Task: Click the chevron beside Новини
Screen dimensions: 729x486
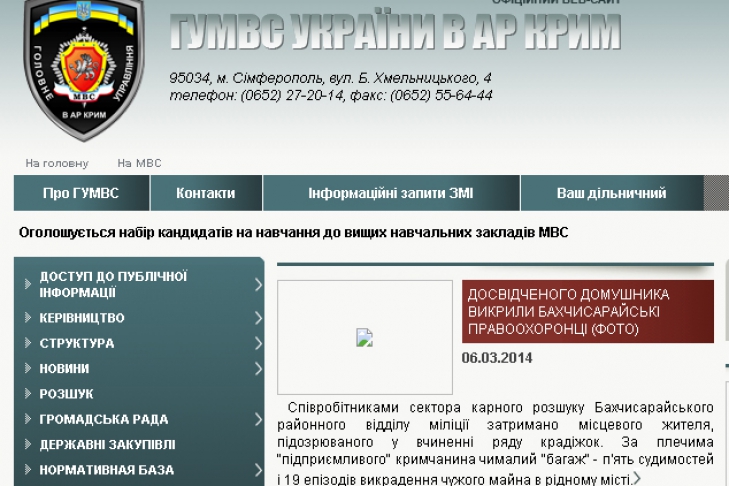Action: [258, 369]
